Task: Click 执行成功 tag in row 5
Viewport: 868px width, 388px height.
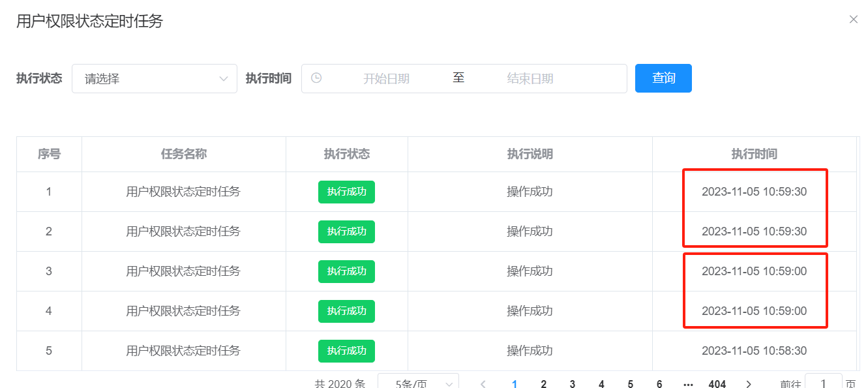Action: pos(346,351)
